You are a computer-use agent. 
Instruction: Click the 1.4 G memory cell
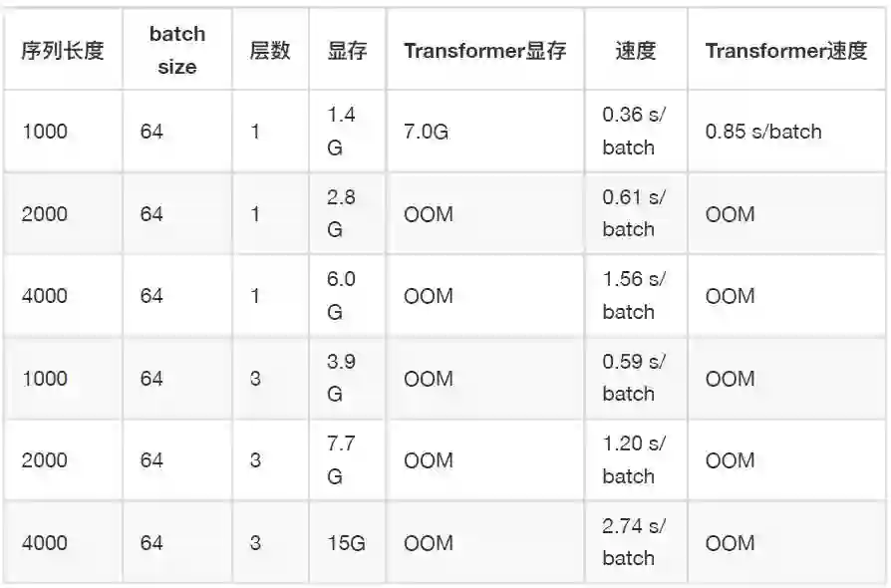(x=341, y=131)
